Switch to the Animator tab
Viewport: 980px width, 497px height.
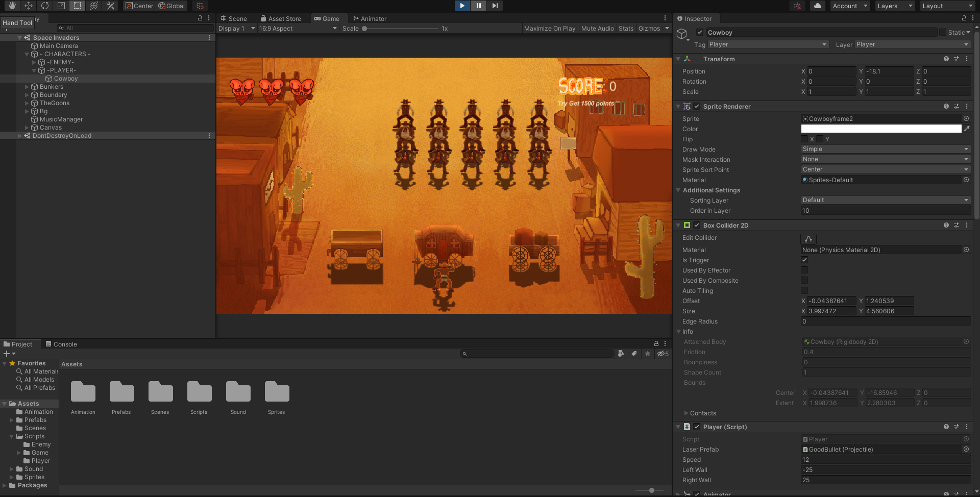tap(370, 18)
